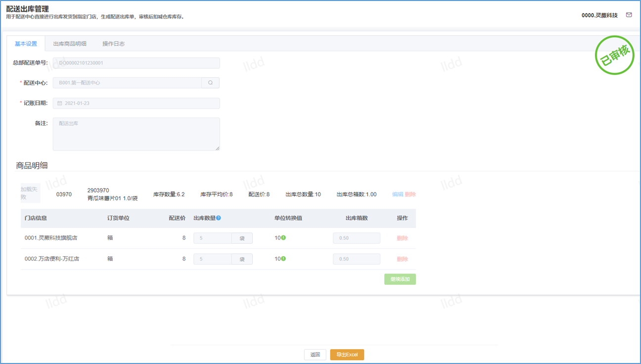
Task: Click the 加载失败 product image placeholder
Action: pos(30,193)
